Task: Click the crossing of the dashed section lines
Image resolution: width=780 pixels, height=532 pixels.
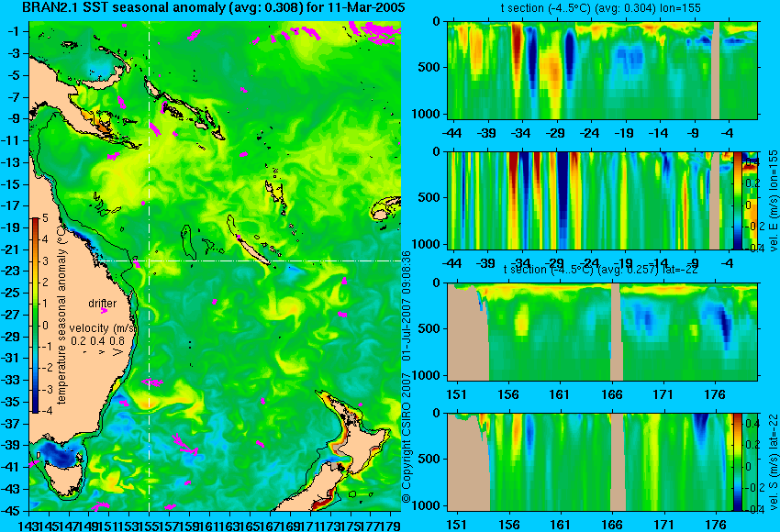Action: pos(150,260)
